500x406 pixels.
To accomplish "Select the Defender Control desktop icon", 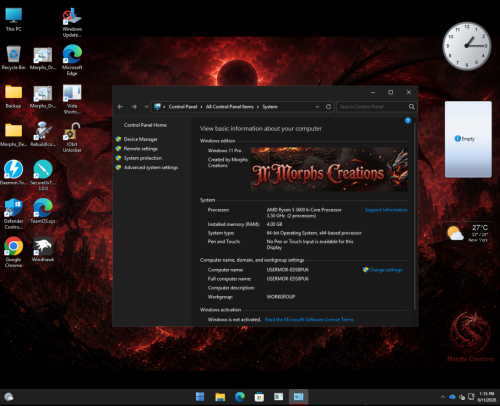I will pos(13,214).
